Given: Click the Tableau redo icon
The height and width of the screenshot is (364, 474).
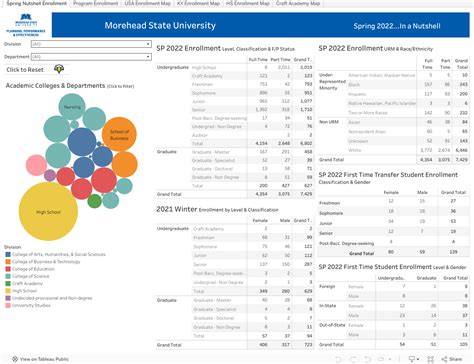Looking at the screenshot, I should (x=353, y=359).
